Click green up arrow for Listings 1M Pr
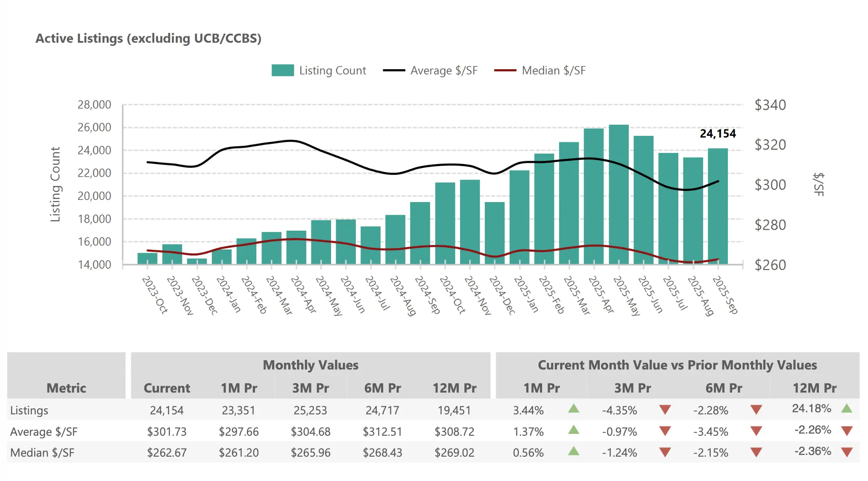This screenshot has width=868, height=481. (574, 409)
